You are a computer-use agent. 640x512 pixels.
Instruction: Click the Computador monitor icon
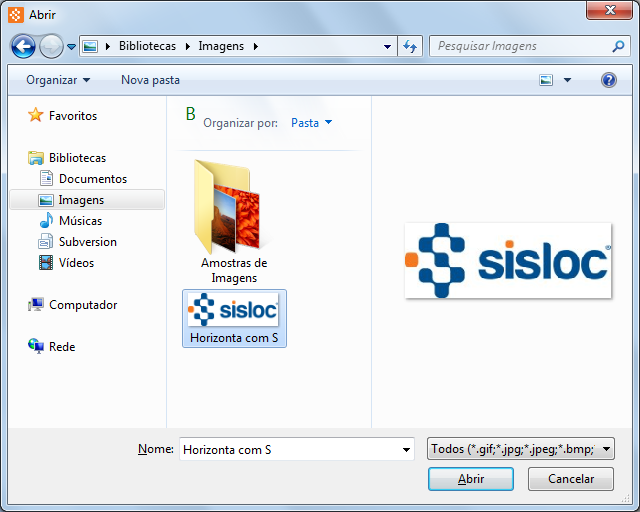coord(36,305)
